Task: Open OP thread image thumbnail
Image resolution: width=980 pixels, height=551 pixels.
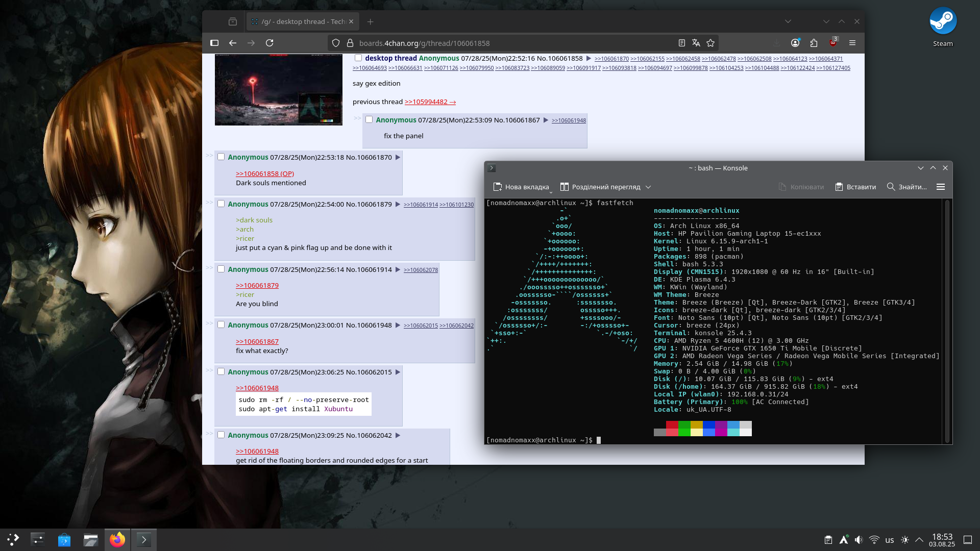Action: pos(279,89)
